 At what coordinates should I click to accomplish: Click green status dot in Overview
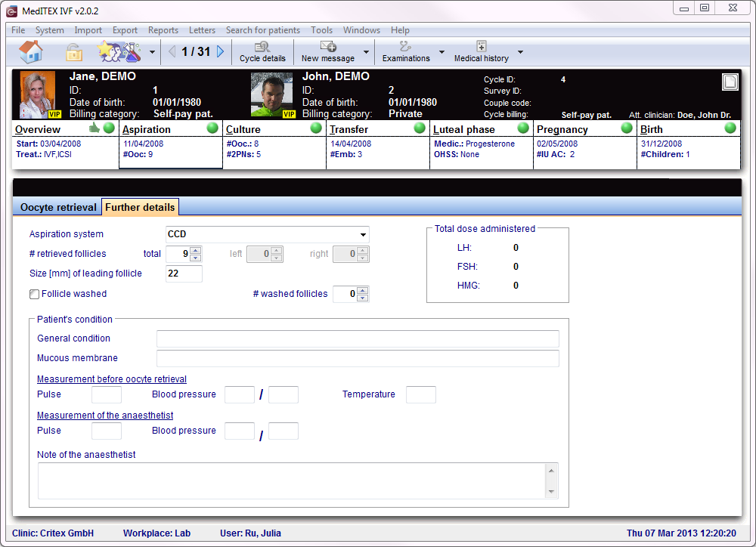(x=109, y=128)
